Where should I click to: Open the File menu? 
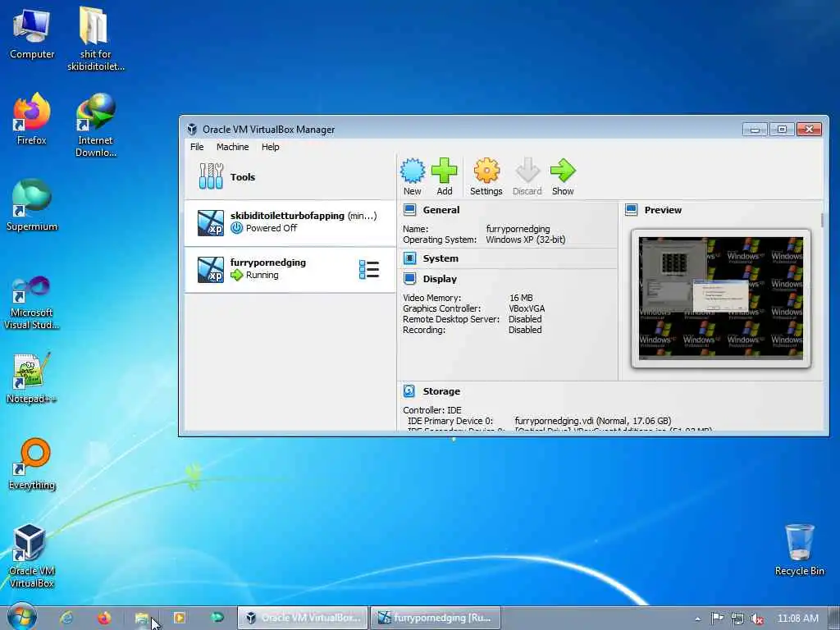pyautogui.click(x=197, y=147)
